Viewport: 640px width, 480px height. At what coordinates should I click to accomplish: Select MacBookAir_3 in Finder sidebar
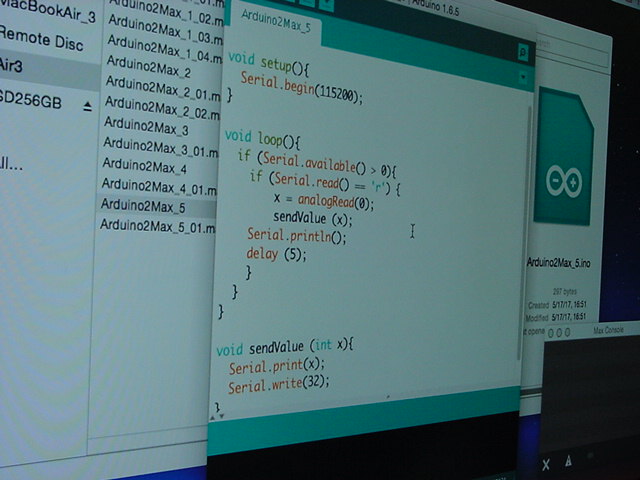coord(49,11)
